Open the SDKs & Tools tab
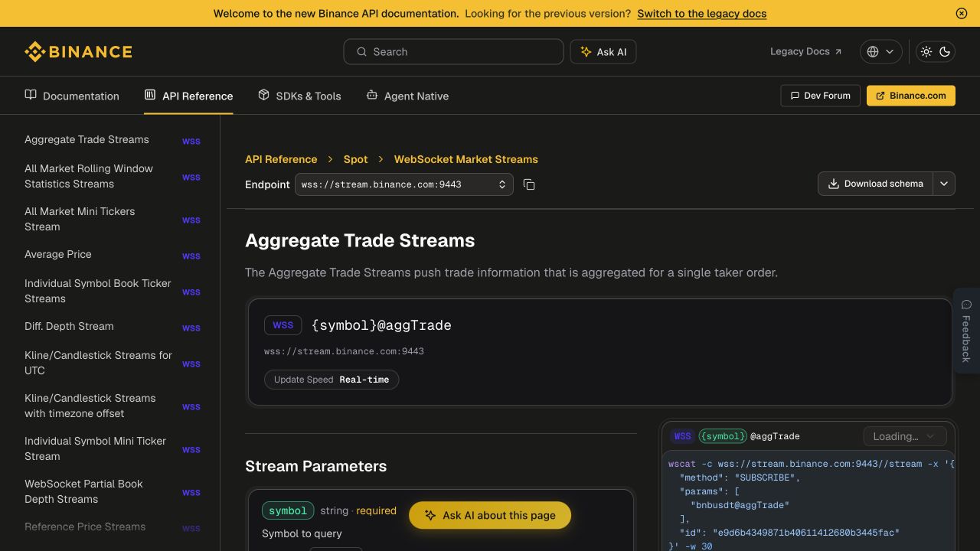Screen dimensions: 980x551 [299, 96]
